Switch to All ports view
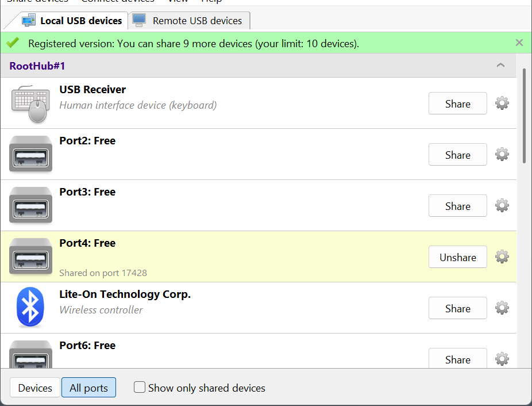This screenshot has height=406, width=532. 88,388
